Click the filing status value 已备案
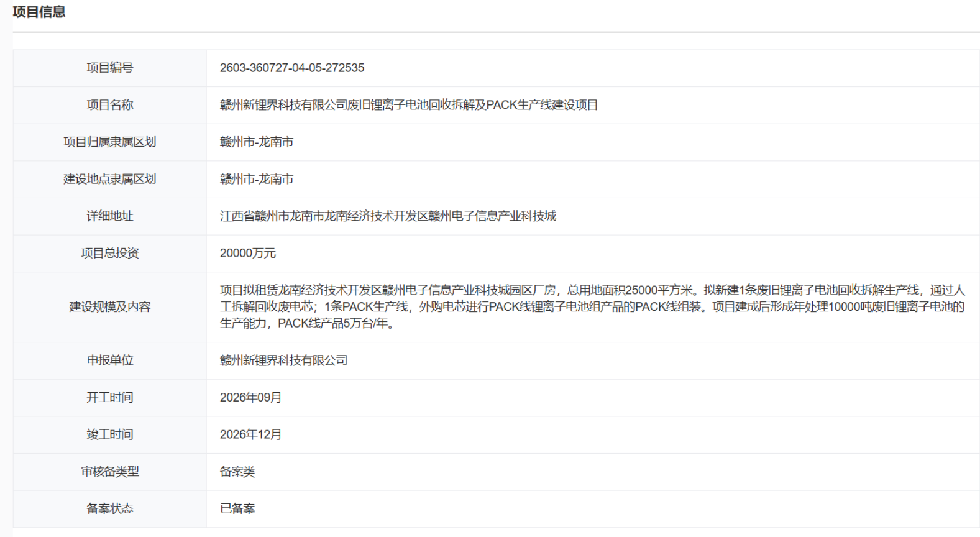Screen dimensions: 980x537 pos(237,508)
